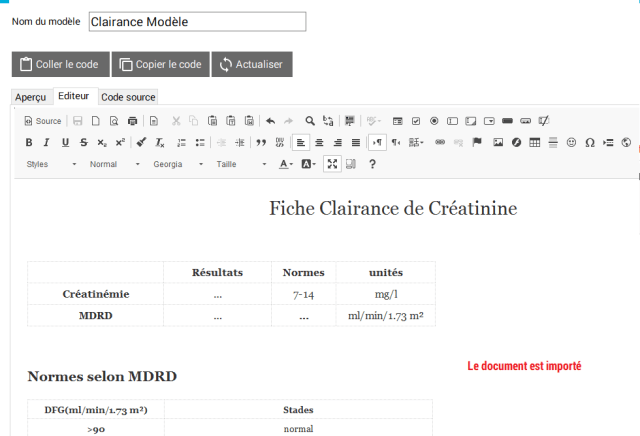640x436 pixels.
Task: Open the text color picker
Action: [x=286, y=164]
